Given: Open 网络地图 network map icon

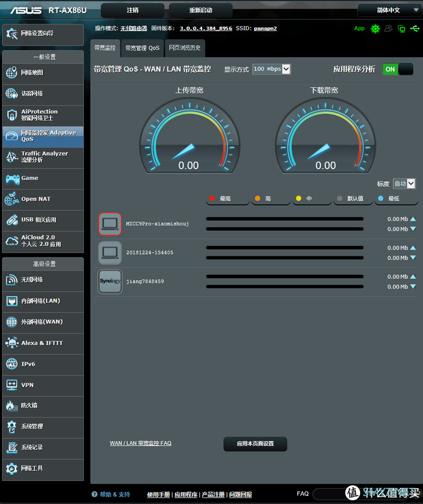Looking at the screenshot, I should (12, 73).
